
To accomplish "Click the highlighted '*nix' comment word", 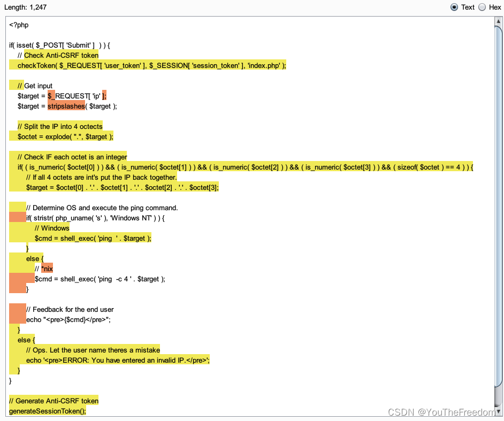I will [47, 269].
